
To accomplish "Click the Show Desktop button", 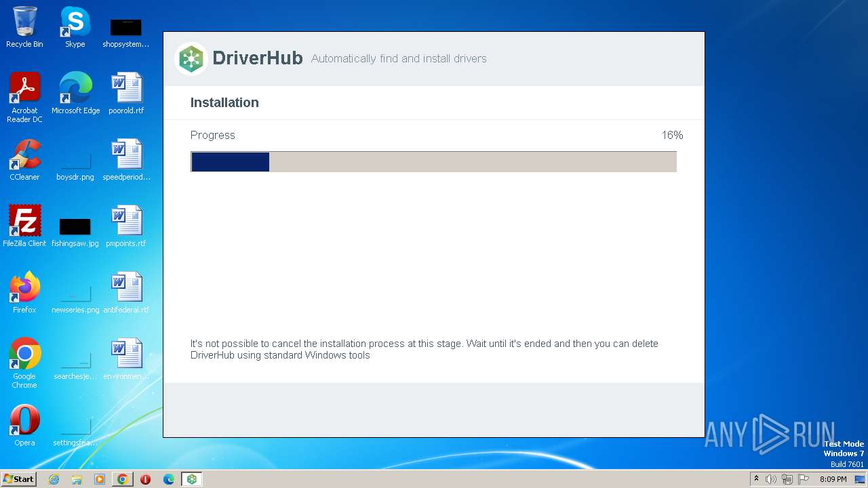I will point(860,479).
